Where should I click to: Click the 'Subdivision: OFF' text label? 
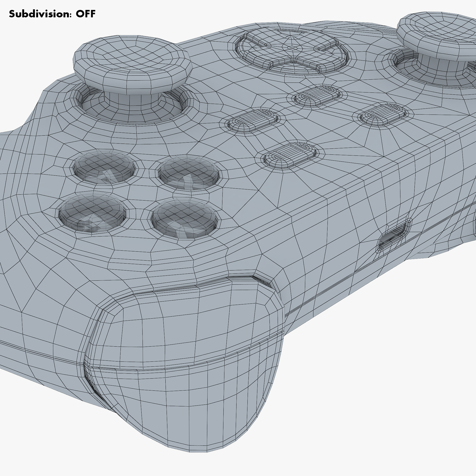click(52, 14)
